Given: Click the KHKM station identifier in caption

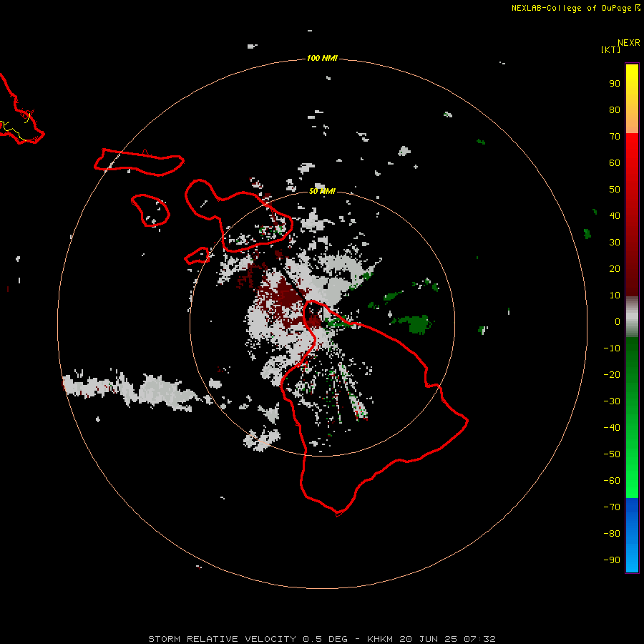Looking at the screenshot, I should tap(380, 639).
